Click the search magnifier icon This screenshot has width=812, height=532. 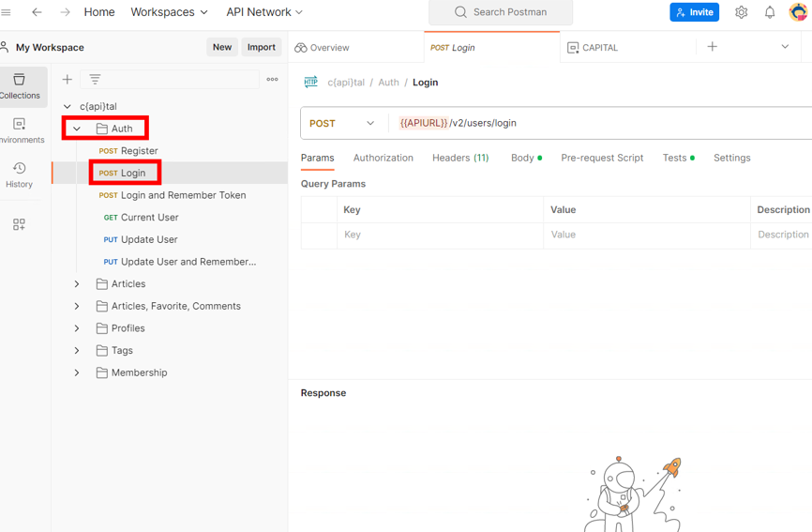[460, 12]
